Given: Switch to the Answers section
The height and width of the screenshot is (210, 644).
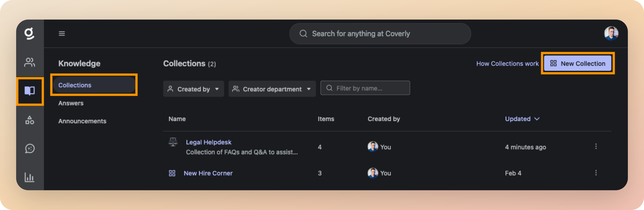Looking at the screenshot, I should pyautogui.click(x=71, y=103).
